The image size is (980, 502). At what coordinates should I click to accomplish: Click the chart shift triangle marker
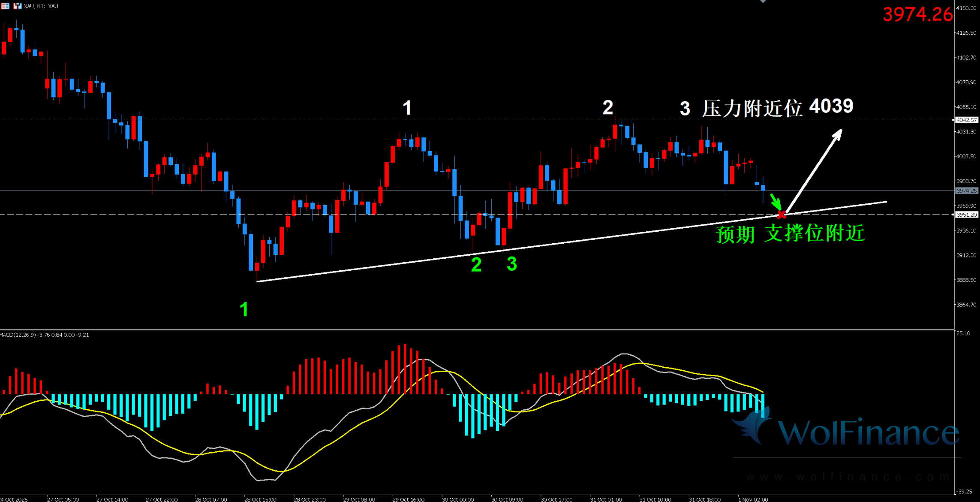click(763, 1)
